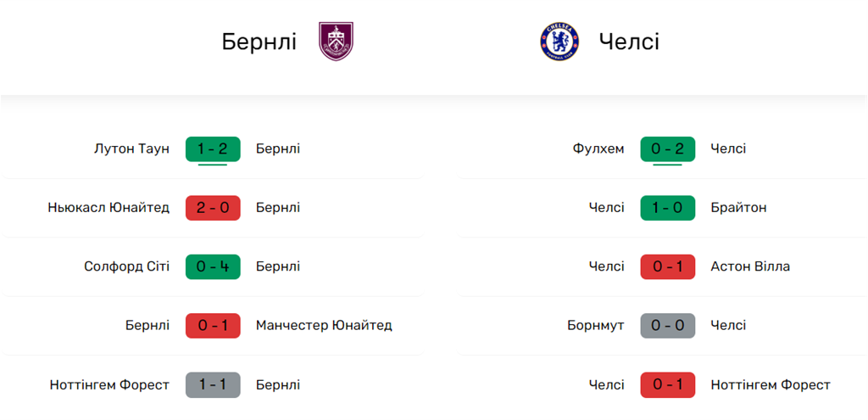Viewport: 868px width, 420px height.
Task: Click the Chelsea club crest icon
Action: pyautogui.click(x=559, y=42)
